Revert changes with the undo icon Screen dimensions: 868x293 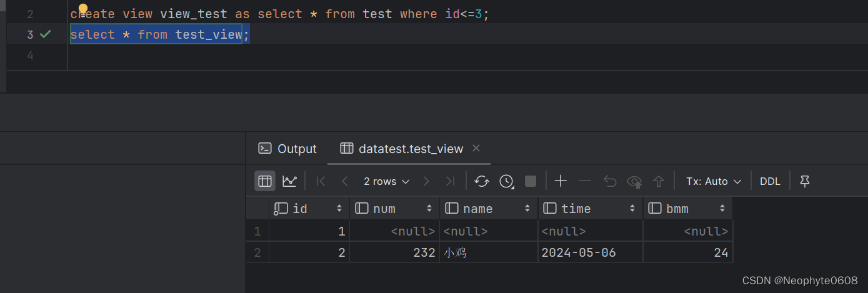610,181
